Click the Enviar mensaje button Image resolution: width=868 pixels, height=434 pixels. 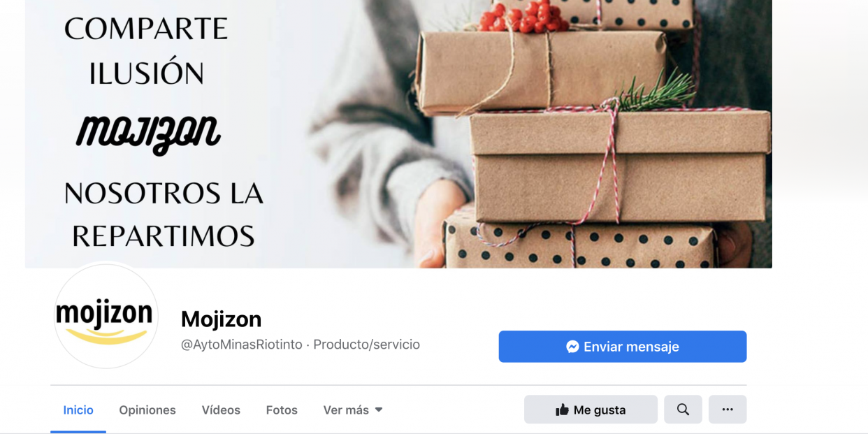coord(623,347)
